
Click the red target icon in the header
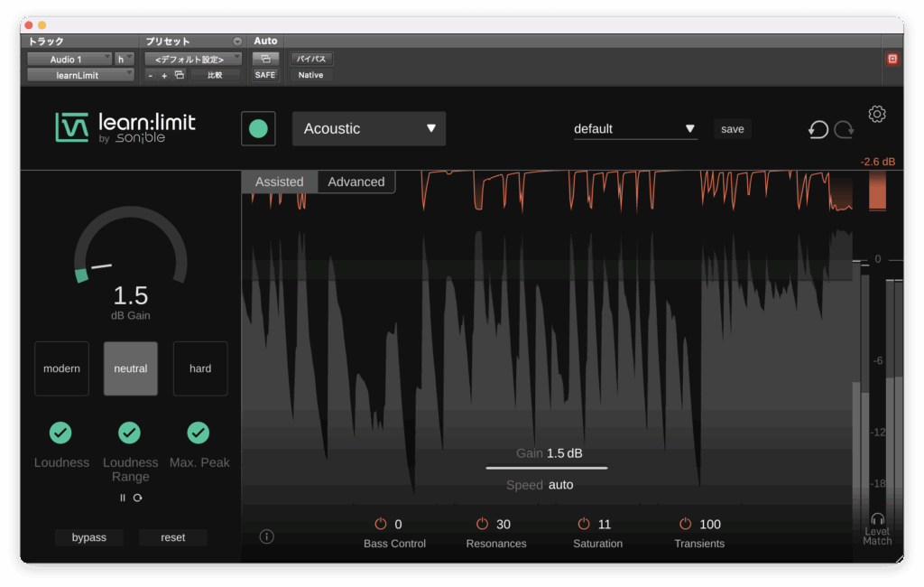pyautogui.click(x=892, y=59)
